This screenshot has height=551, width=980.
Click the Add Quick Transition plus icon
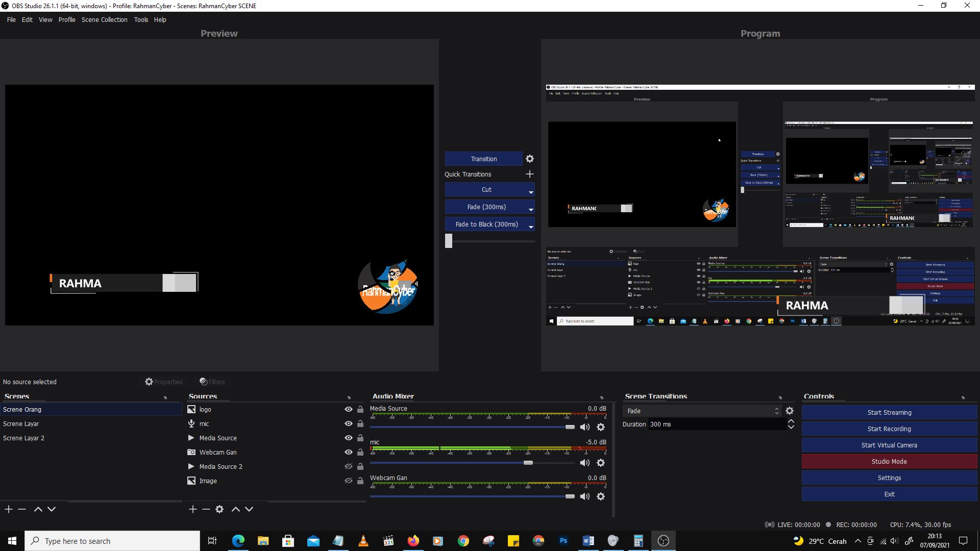tap(530, 173)
